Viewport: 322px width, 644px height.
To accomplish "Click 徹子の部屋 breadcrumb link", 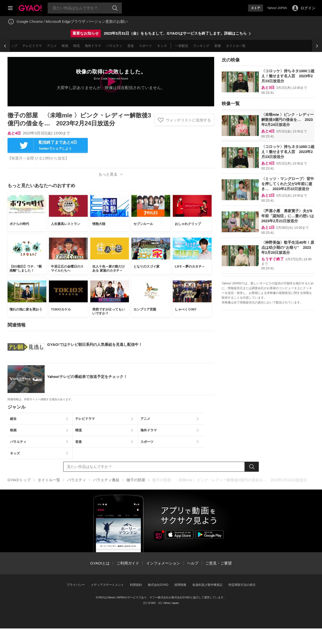I will coord(136,480).
